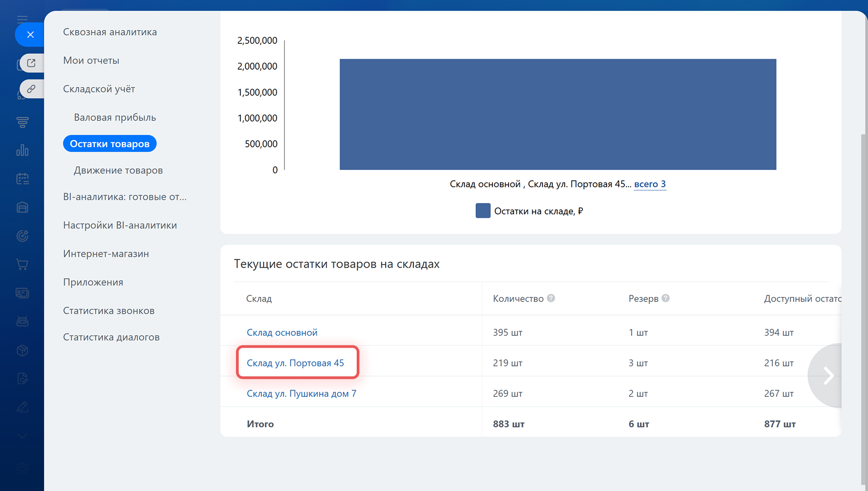Click the 'всего 3' link under chart
The width and height of the screenshot is (868, 491).
click(650, 184)
